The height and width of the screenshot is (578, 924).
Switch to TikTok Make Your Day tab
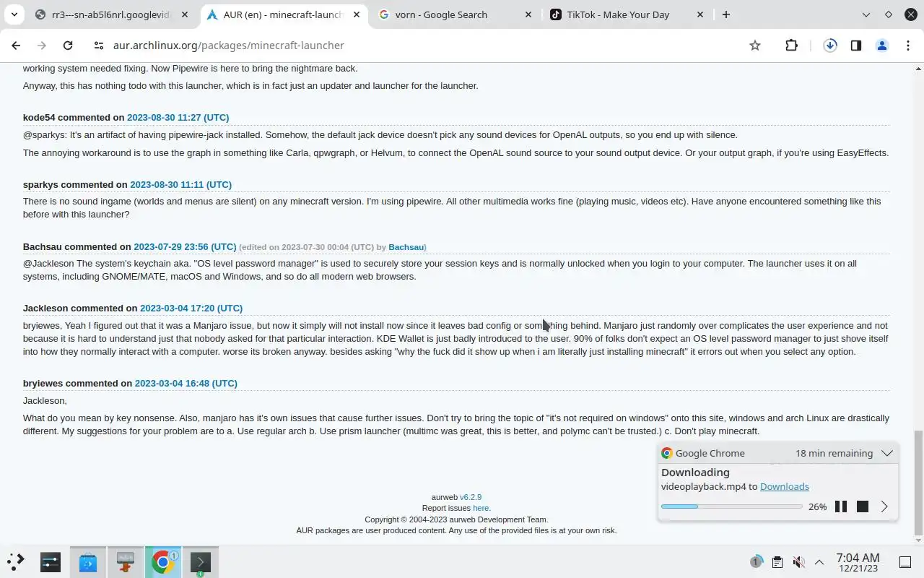[627, 14]
